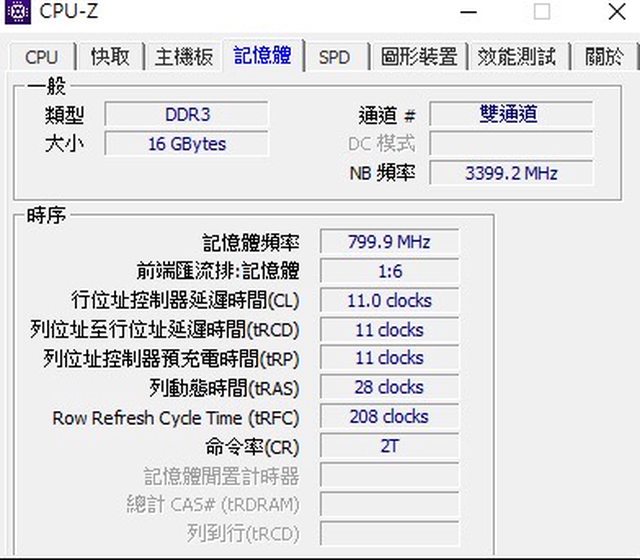Open the 效能測試 tab
The image size is (640, 560).
(517, 57)
